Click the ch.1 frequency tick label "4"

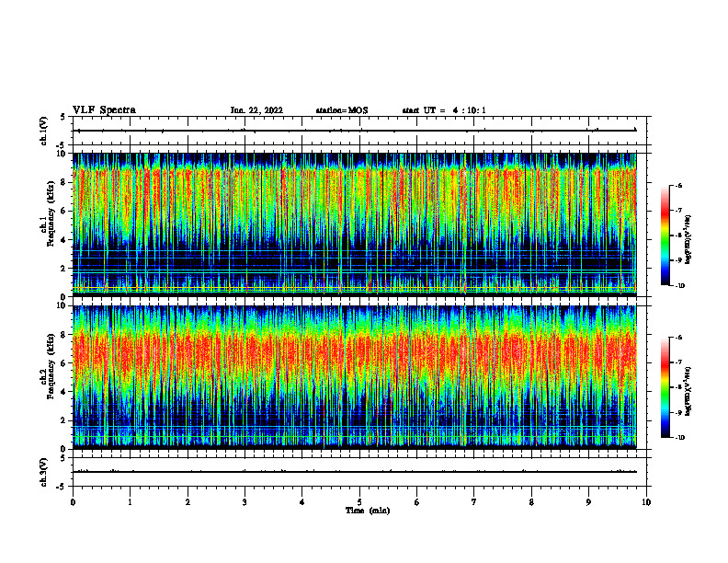[x=64, y=240]
